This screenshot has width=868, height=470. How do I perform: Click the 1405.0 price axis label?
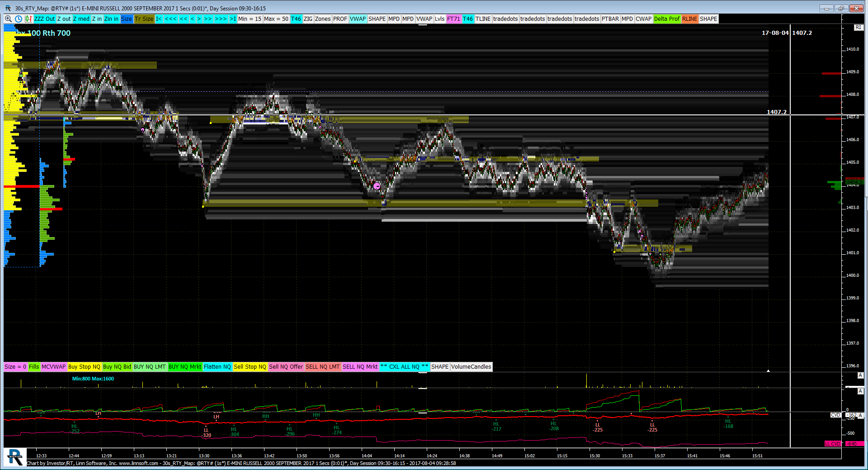click(x=853, y=162)
